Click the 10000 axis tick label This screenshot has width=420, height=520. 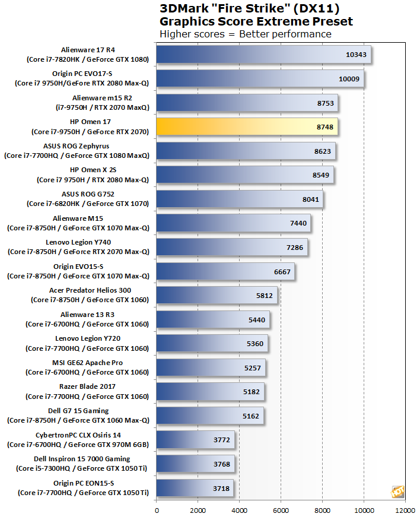(x=364, y=511)
